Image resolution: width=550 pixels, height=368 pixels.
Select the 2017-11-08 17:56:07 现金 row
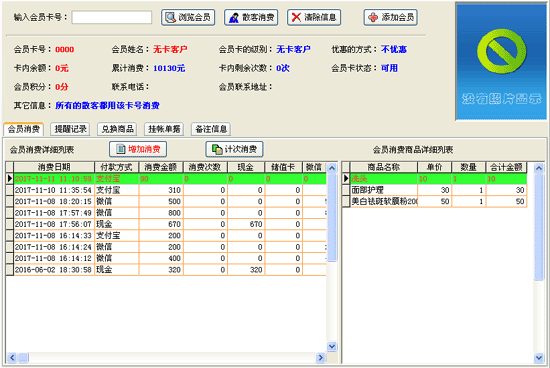[x=167, y=224]
